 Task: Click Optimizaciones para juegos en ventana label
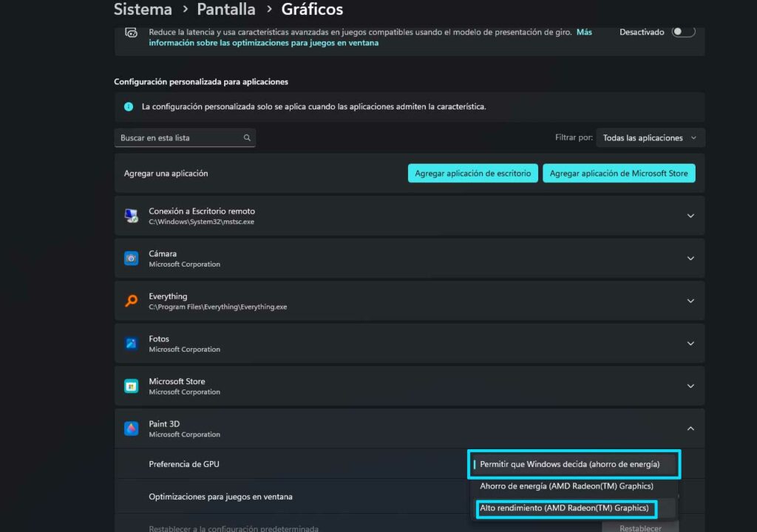[220, 497]
